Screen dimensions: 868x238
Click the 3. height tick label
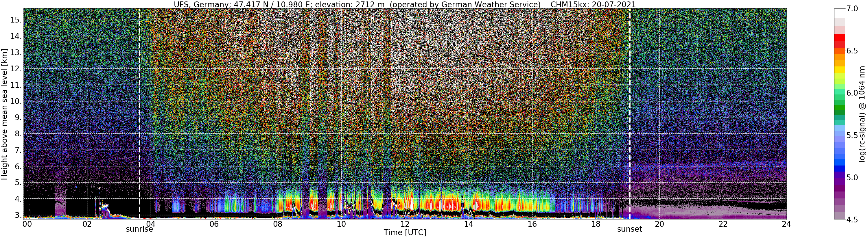coord(18,215)
